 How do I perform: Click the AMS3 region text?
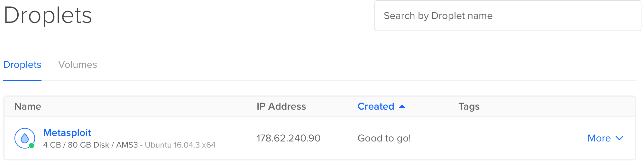127,145
